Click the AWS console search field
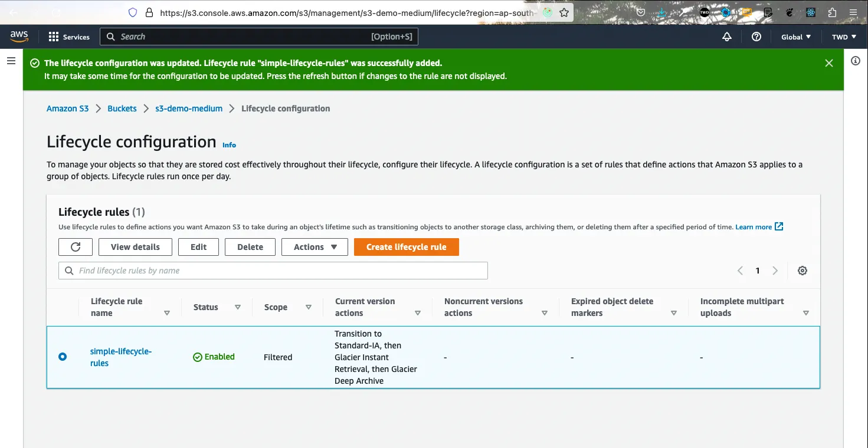This screenshot has height=448, width=868. [259, 37]
